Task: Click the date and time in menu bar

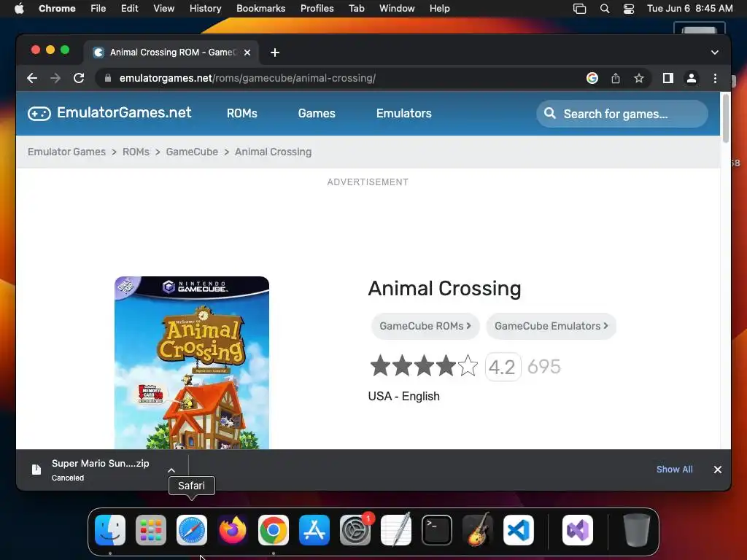Action: click(690, 9)
